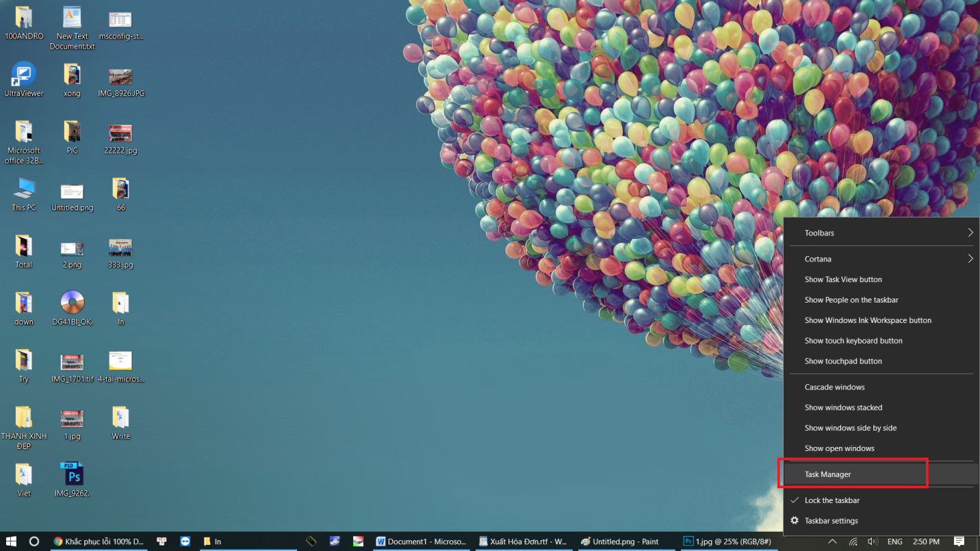Uncheck Lock the taskbar
The width and height of the screenshot is (980, 551).
point(881,500)
